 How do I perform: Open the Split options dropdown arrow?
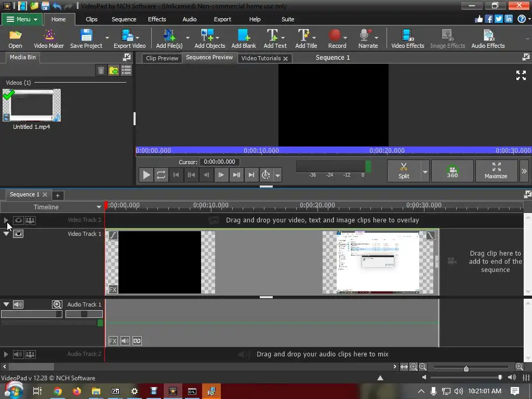425,171
